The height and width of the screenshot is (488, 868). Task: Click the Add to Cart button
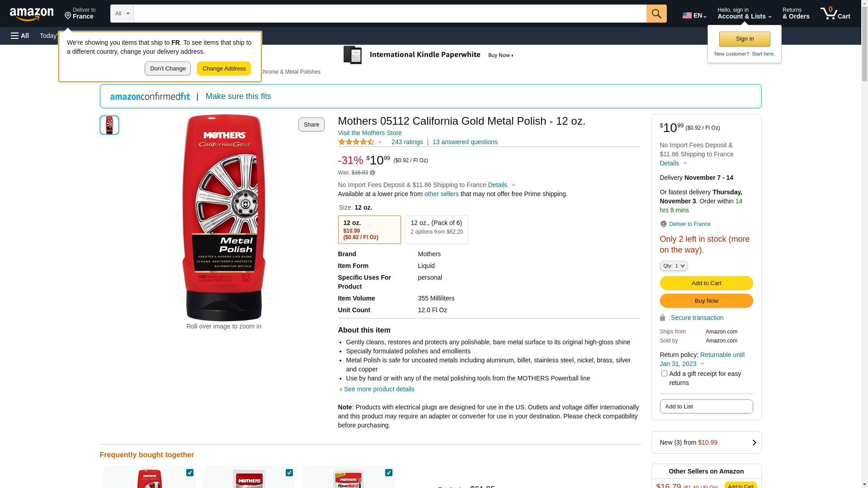[706, 283]
